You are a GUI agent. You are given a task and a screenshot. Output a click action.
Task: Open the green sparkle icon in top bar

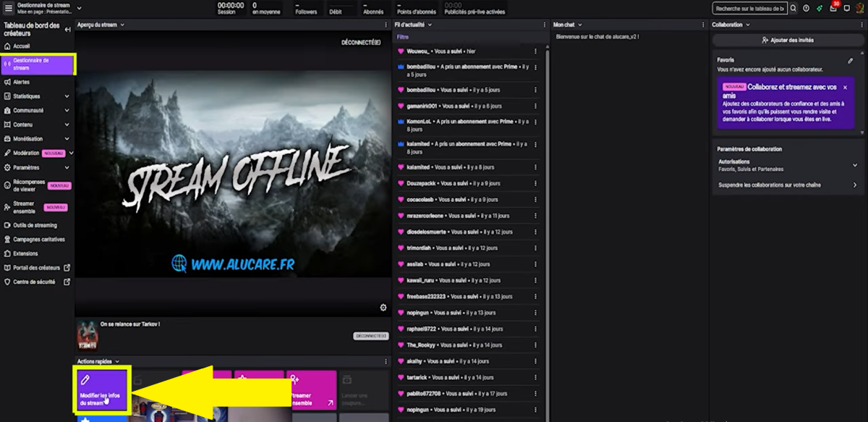point(820,9)
